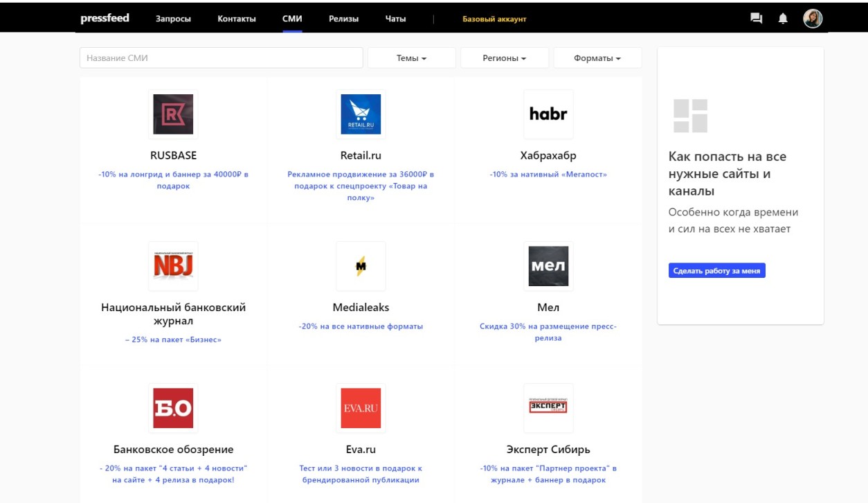Open the notifications bell
This screenshot has width=868, height=503.
pyautogui.click(x=783, y=19)
